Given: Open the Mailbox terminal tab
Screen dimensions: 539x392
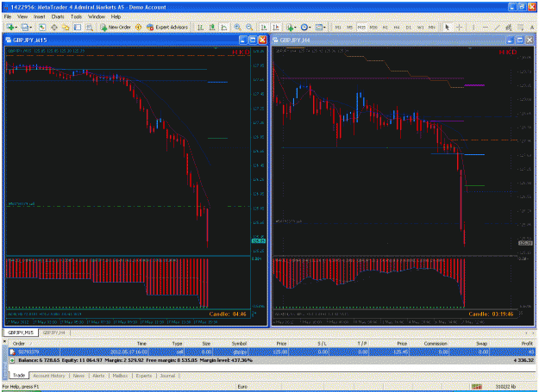Looking at the screenshot, I should [121, 376].
